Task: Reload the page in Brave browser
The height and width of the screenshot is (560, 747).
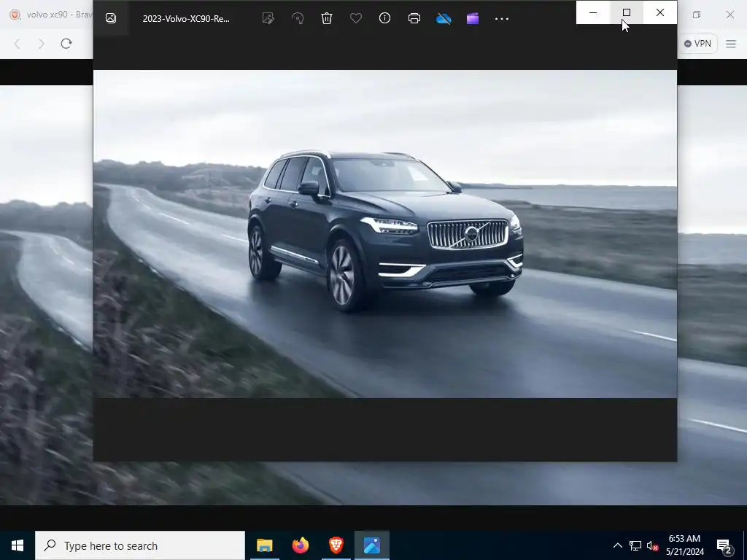Action: [66, 44]
